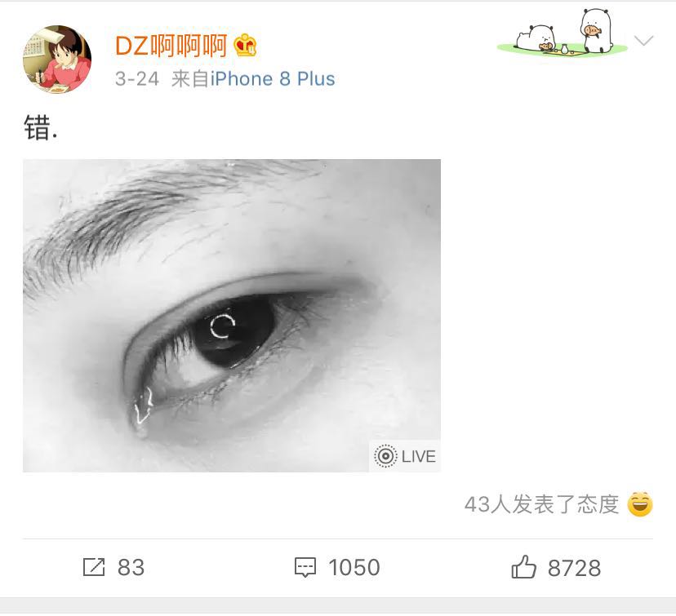Tap the 8728 likes count
676x616 pixels.
(574, 568)
